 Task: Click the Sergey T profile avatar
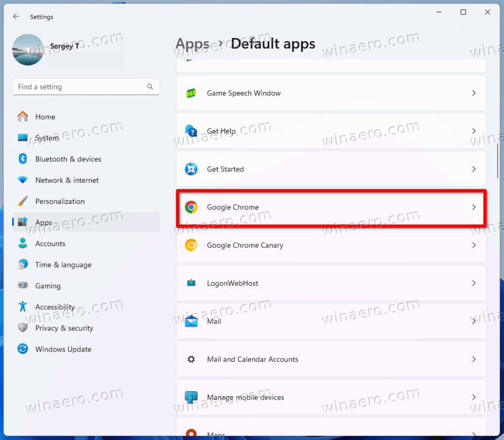[28, 49]
